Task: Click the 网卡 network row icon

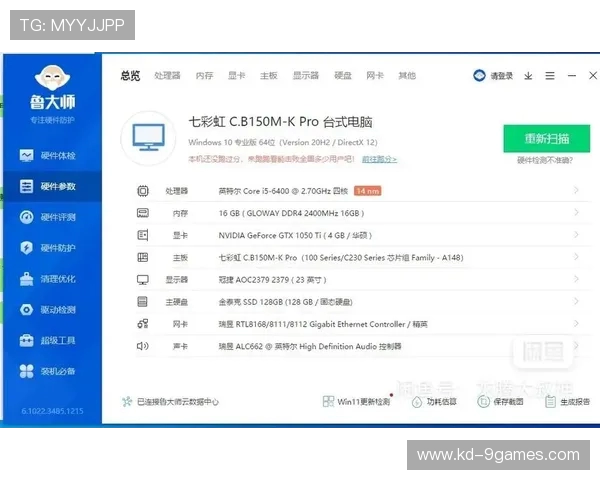Action: pyautogui.click(x=143, y=324)
